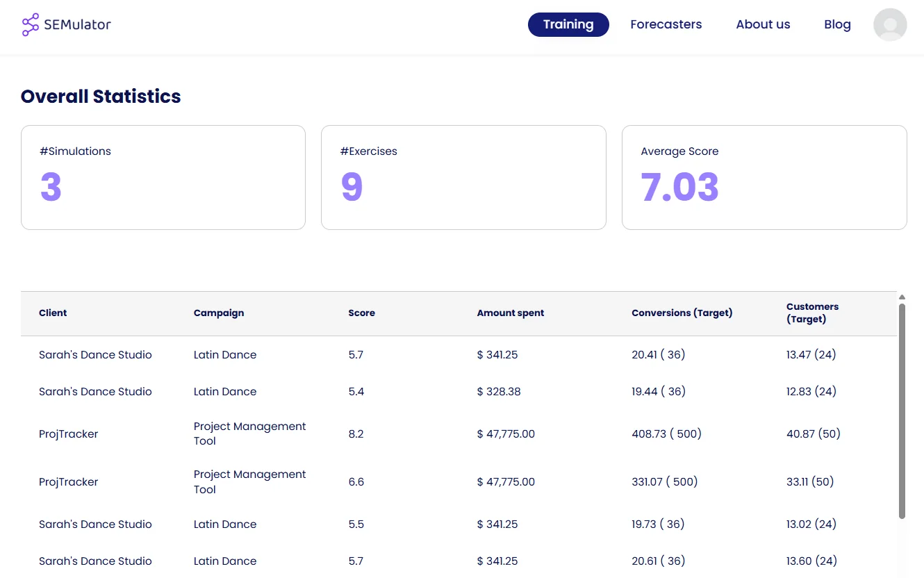Open the Blog nav link

tap(837, 24)
